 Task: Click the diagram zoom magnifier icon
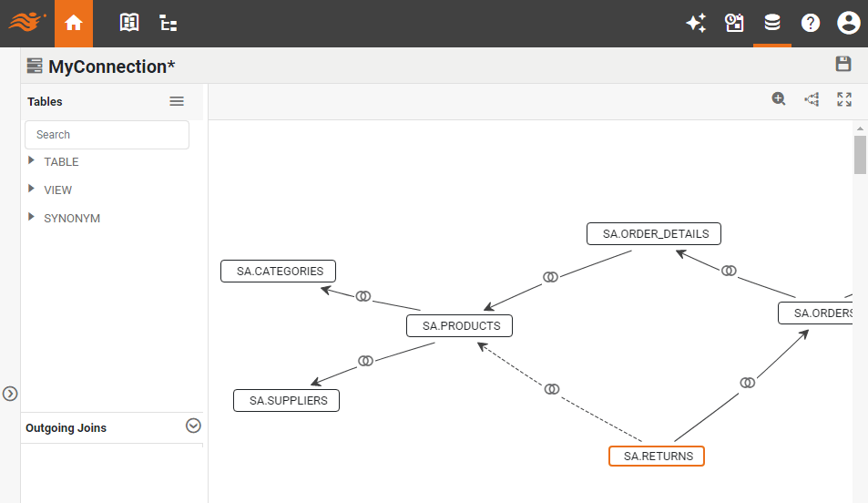[779, 99]
